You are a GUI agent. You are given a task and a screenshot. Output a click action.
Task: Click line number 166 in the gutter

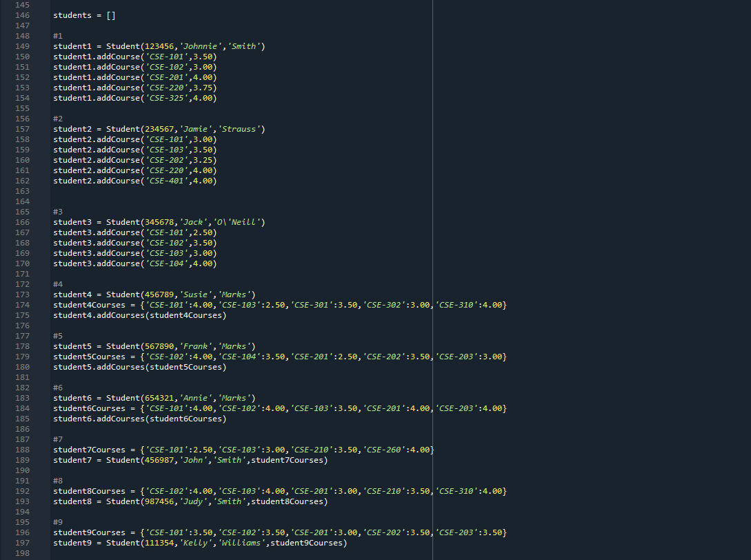point(22,222)
